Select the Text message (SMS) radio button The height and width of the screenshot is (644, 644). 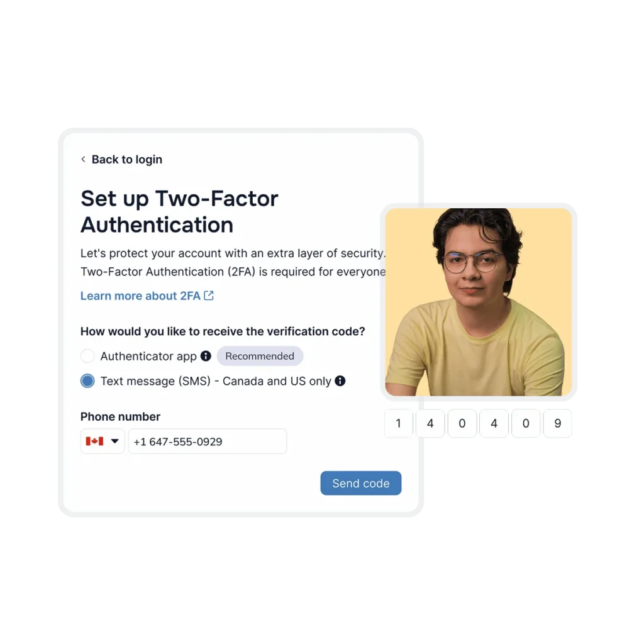(87, 381)
